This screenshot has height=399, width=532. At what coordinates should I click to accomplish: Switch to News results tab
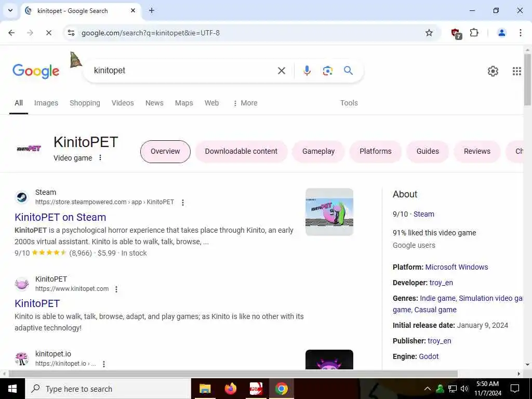pyautogui.click(x=154, y=103)
